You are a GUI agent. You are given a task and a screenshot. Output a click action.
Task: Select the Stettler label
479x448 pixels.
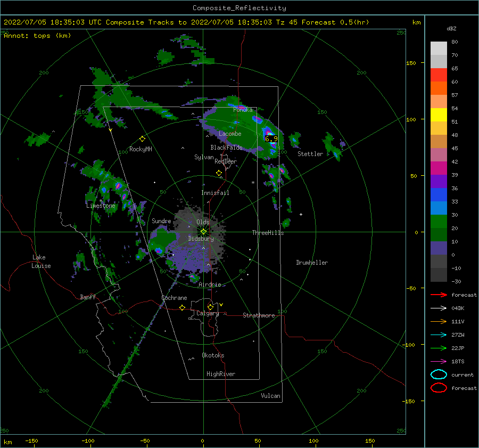point(310,154)
